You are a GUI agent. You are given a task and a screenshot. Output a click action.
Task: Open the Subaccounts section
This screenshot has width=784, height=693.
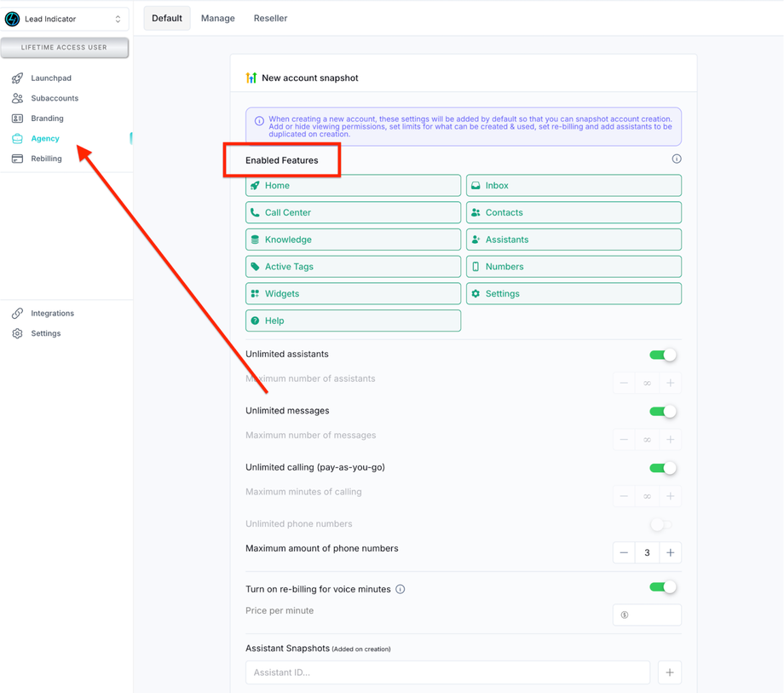pos(17,98)
